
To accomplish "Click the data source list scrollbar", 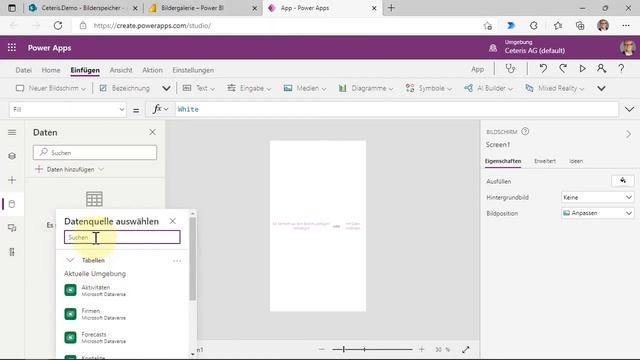I will click(x=193, y=258).
